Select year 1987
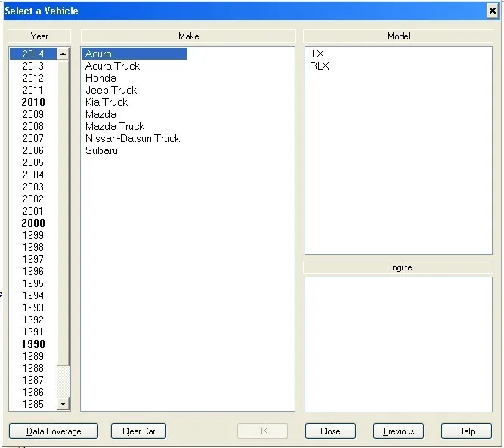 click(33, 380)
